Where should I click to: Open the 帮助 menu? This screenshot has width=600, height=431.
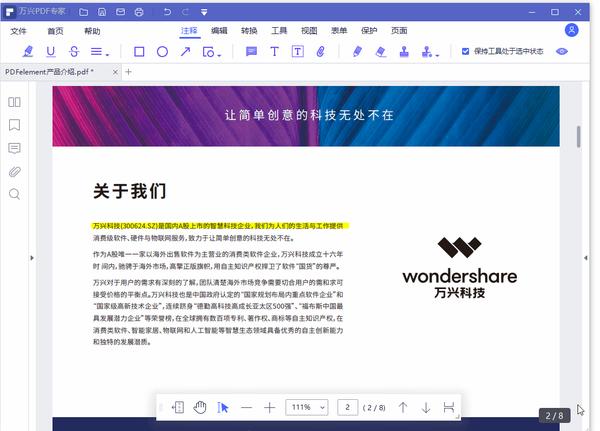click(x=92, y=31)
